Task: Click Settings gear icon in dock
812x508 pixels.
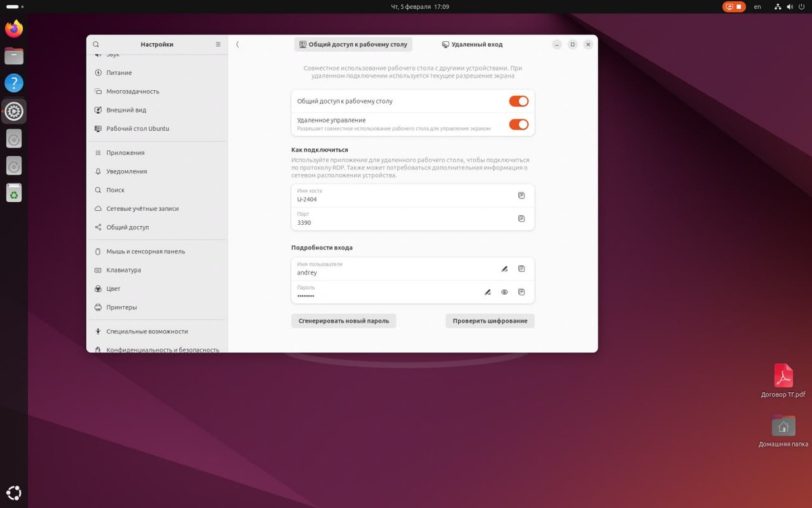Action: [x=14, y=111]
